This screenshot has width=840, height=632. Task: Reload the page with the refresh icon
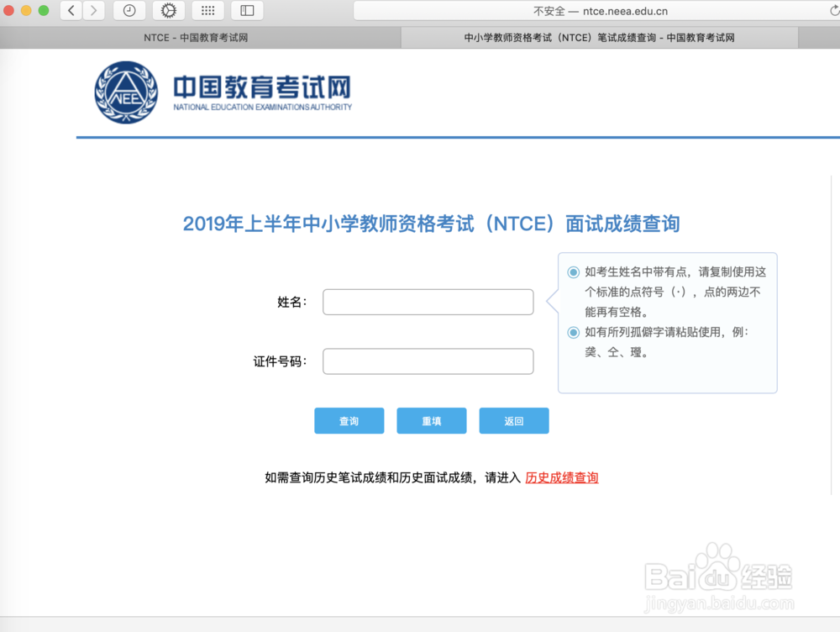[834, 11]
